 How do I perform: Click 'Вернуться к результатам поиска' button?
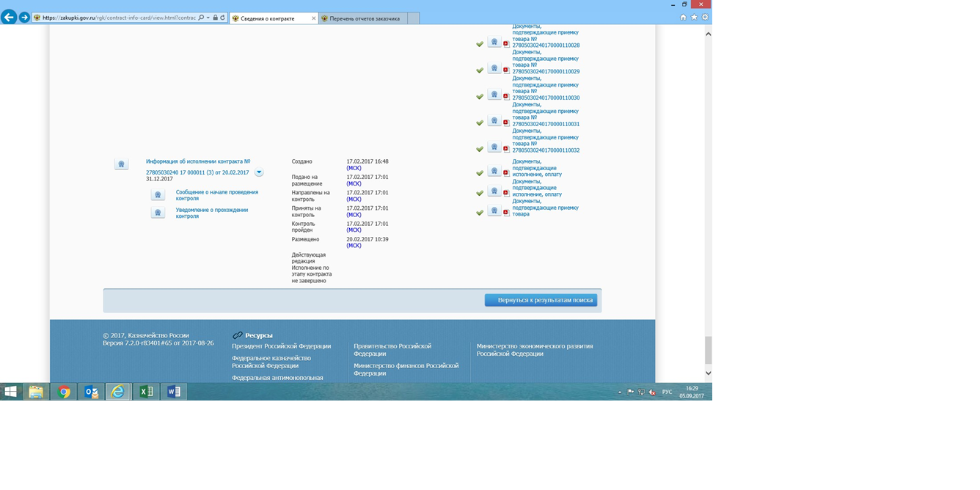pos(541,300)
